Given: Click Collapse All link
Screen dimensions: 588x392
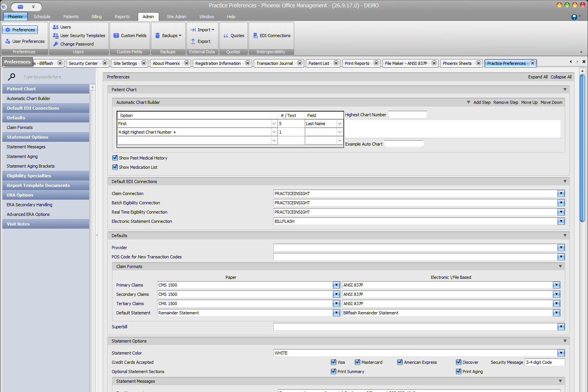Looking at the screenshot, I should [561, 77].
